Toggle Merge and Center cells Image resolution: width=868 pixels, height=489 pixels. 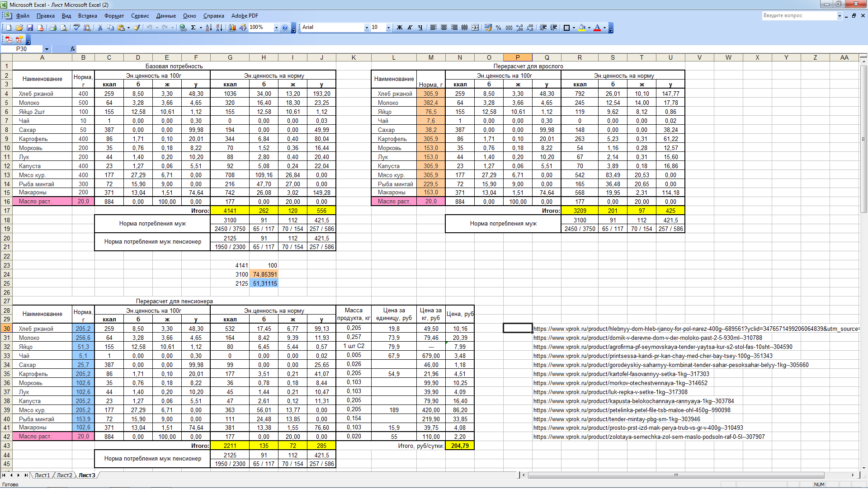coord(475,28)
